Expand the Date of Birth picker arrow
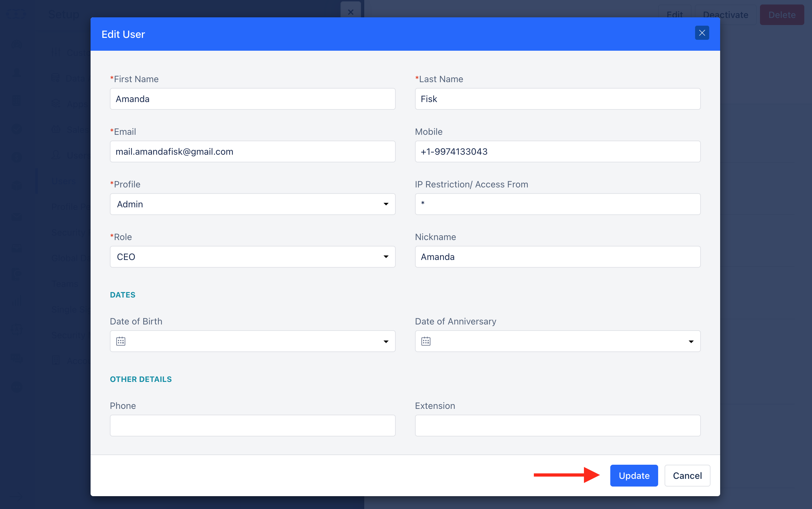812x509 pixels. coord(385,341)
